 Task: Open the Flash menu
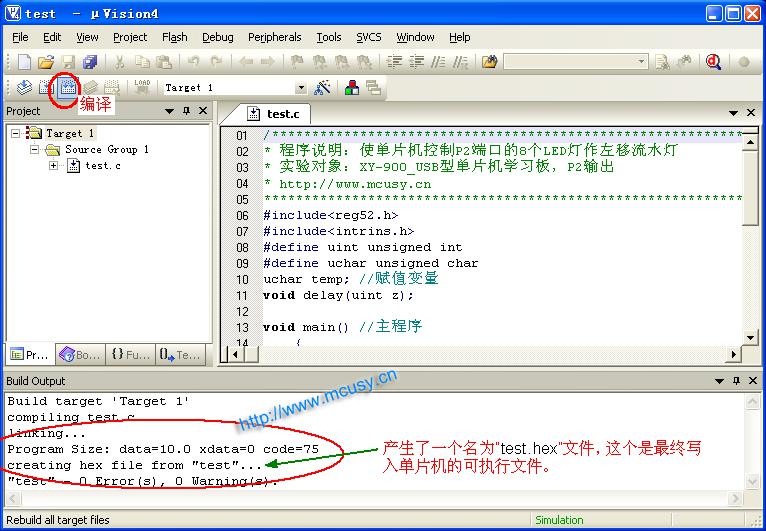point(174,37)
